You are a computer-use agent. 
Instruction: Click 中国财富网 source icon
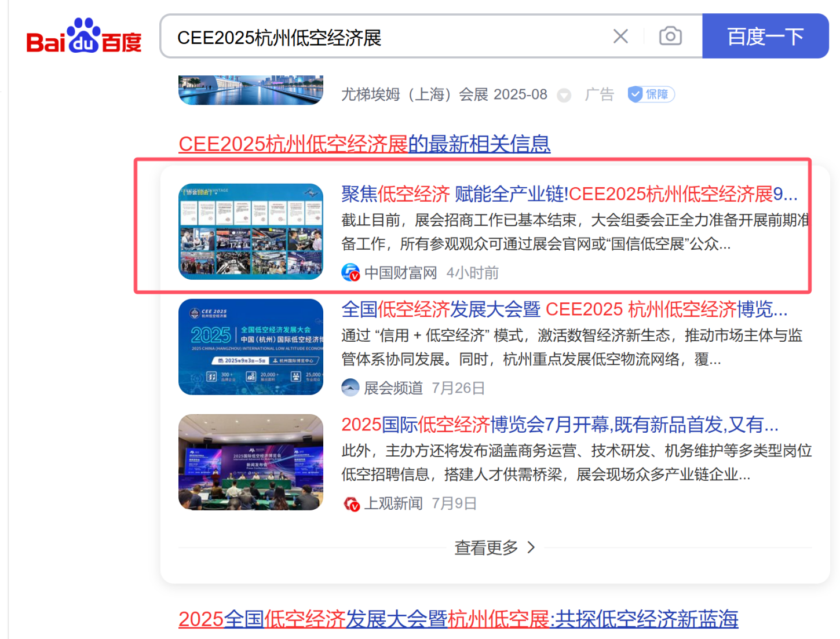click(350, 272)
